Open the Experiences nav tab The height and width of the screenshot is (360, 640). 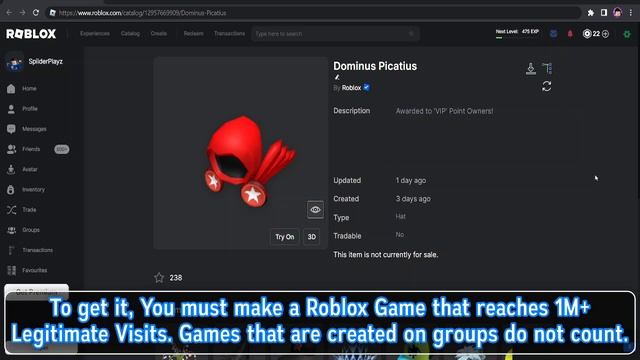point(95,34)
